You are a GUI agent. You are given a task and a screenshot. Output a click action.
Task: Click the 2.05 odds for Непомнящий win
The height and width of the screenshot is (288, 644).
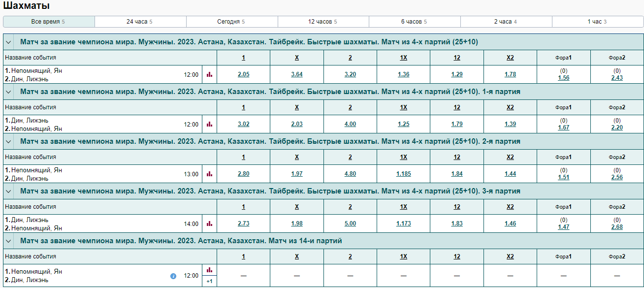pyautogui.click(x=243, y=74)
